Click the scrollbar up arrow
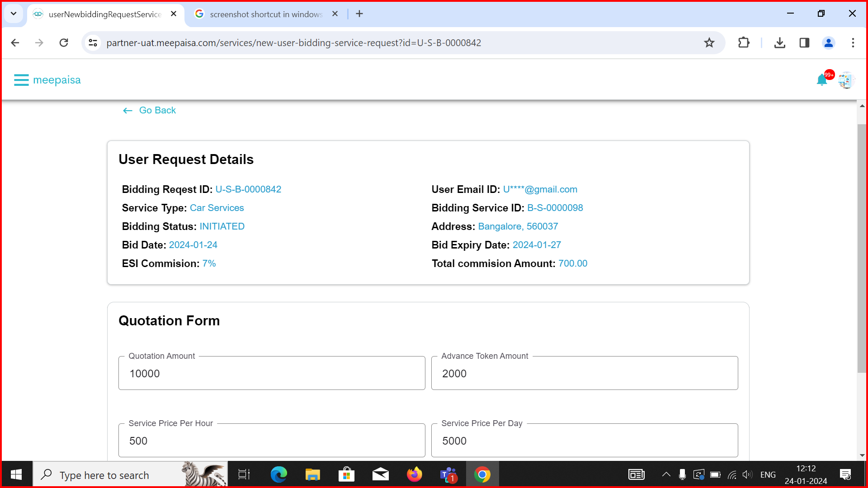The image size is (868, 488). tap(862, 106)
